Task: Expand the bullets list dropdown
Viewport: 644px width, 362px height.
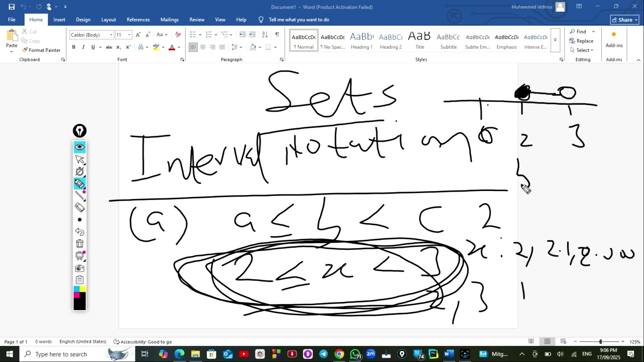Action: tap(200, 35)
